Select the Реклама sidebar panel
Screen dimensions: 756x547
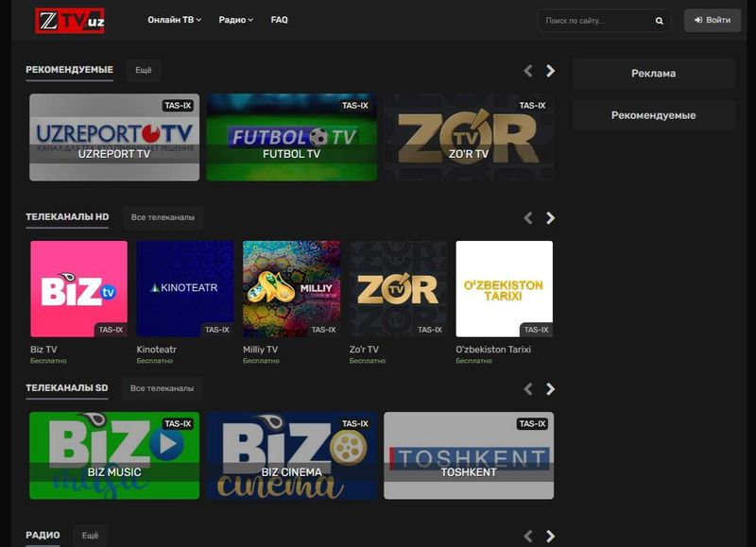[654, 74]
